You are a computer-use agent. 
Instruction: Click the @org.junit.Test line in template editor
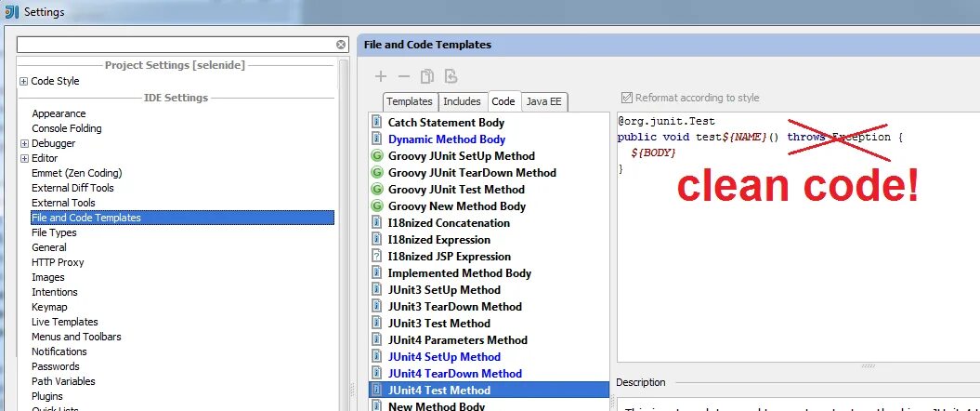tap(666, 121)
